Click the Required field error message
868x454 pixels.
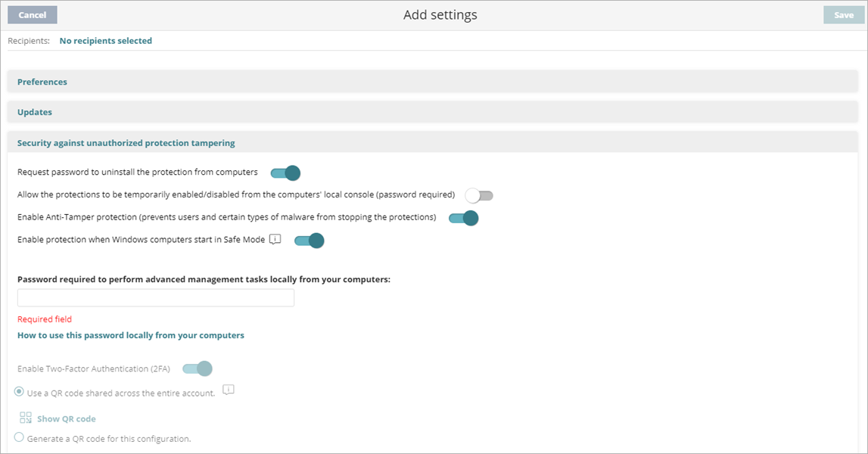44,319
